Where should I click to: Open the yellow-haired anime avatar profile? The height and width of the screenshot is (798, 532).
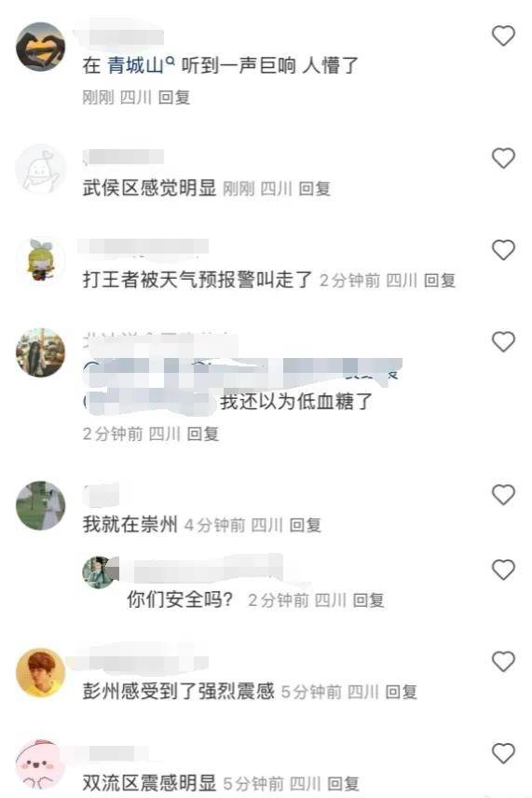point(41,261)
